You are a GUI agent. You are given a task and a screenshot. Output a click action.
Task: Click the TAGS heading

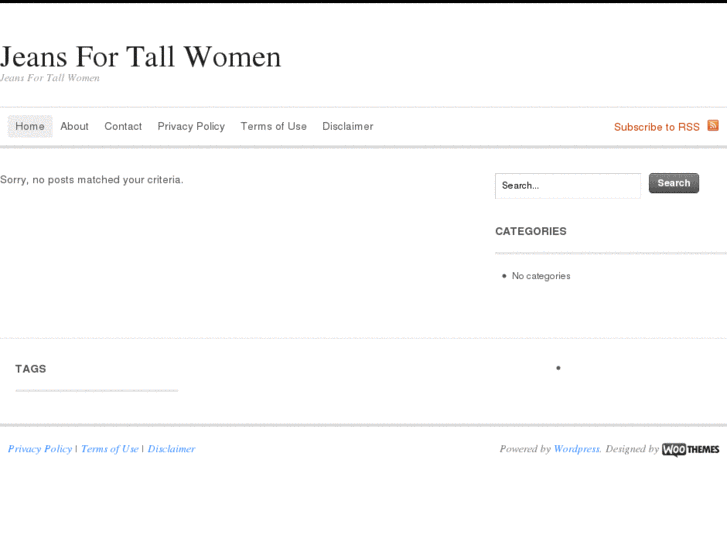31,369
